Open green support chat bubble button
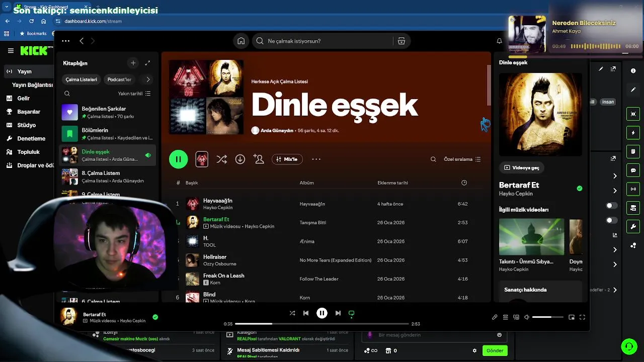The image size is (644, 362). point(629,346)
